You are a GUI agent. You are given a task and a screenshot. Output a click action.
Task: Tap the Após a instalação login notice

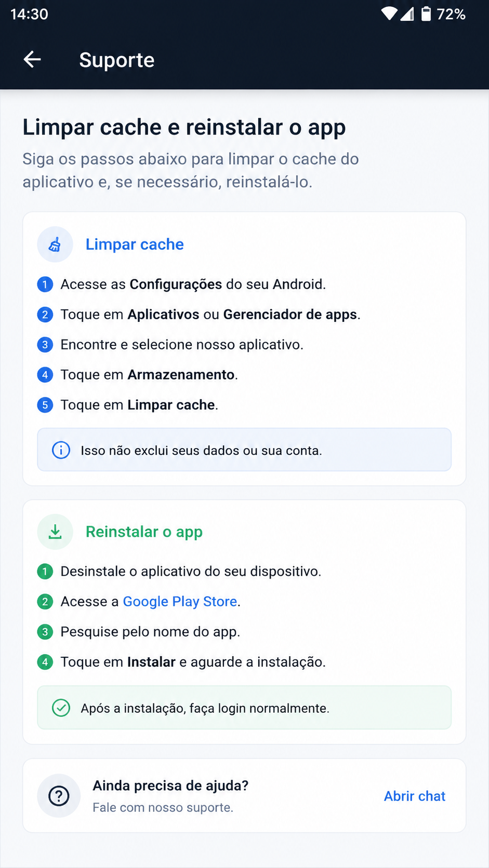click(x=244, y=708)
